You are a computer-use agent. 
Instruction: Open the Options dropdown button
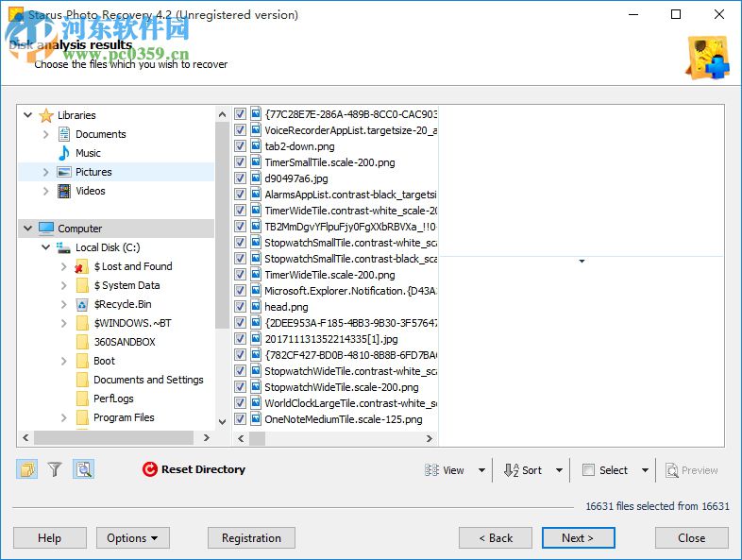click(133, 537)
